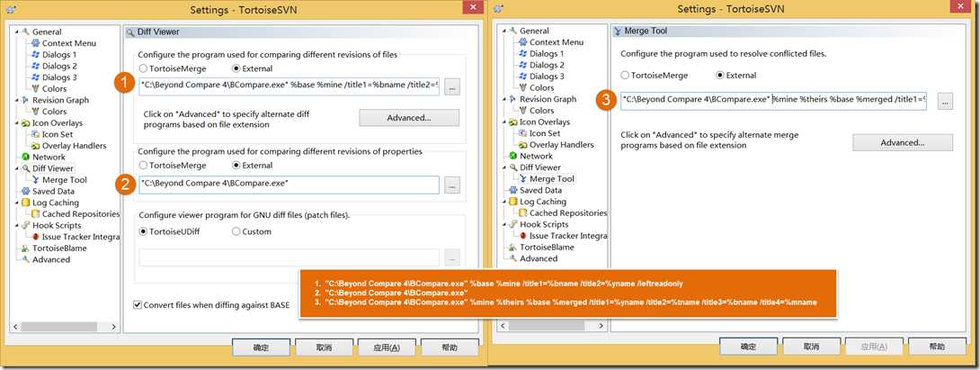980x370 pixels.
Task: Collapse Icon Overlays node in left window tree
Action: (x=17, y=122)
